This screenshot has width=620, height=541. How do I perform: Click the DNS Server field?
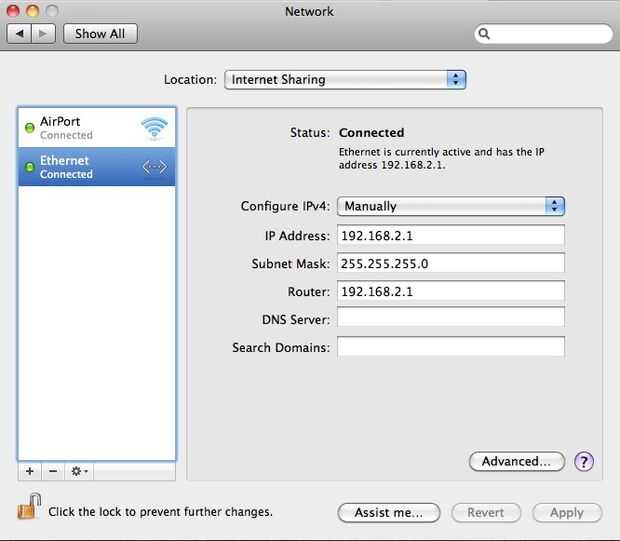[x=451, y=318]
